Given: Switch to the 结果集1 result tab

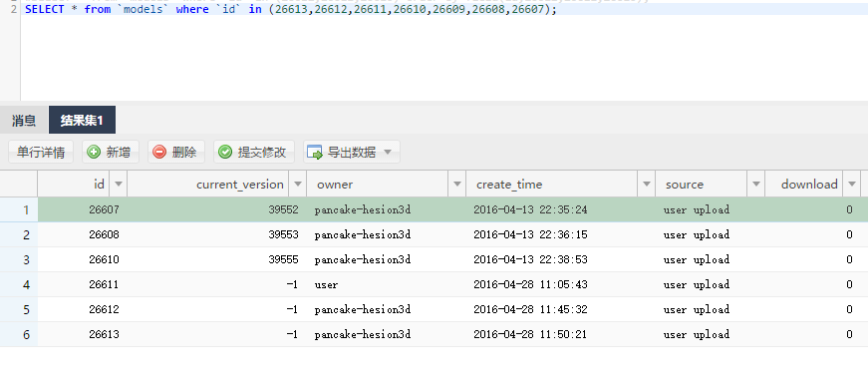Looking at the screenshot, I should click(x=82, y=121).
